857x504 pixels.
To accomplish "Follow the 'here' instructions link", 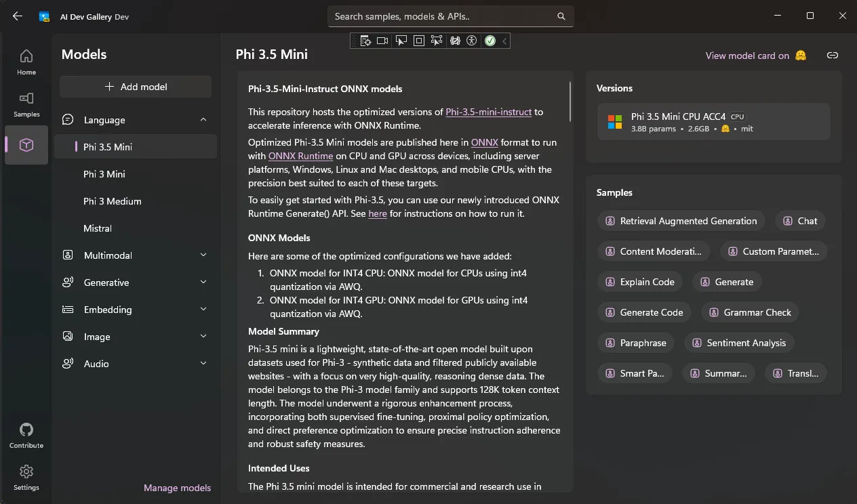I will (x=378, y=213).
